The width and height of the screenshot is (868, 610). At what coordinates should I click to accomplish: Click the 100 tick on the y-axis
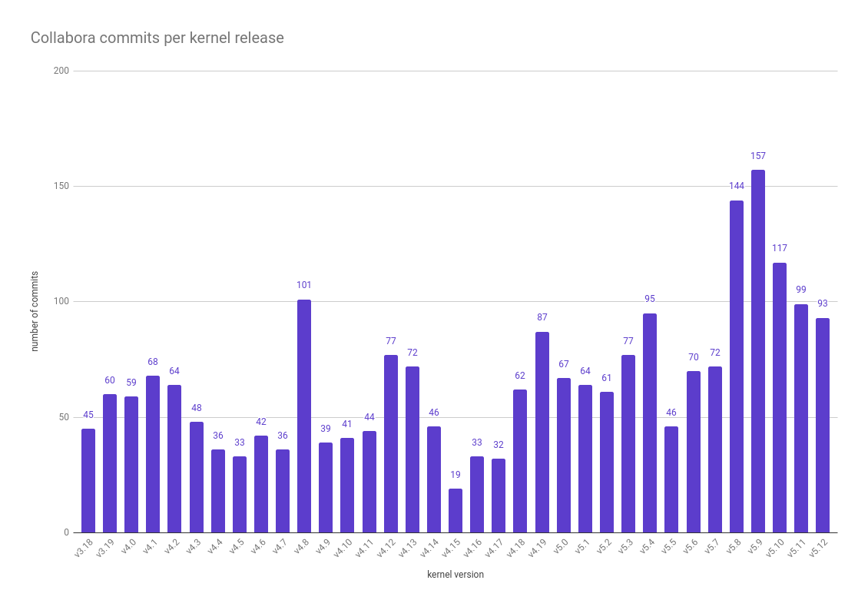[61, 302]
